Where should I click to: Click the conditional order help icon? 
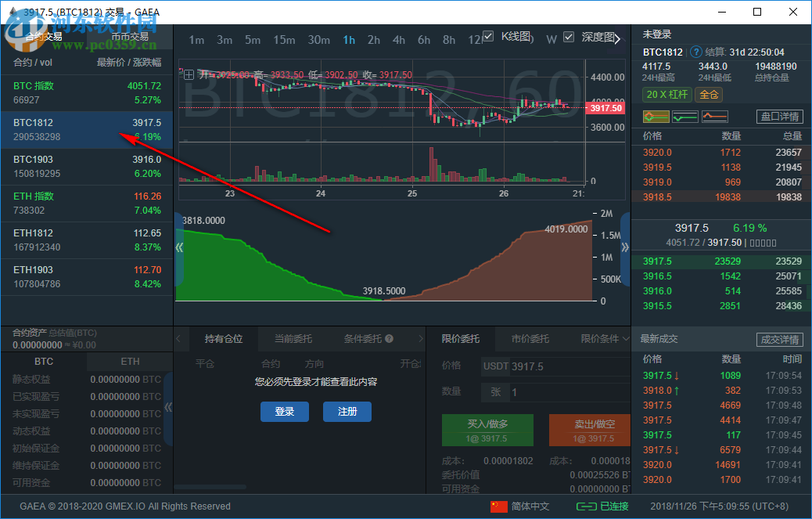click(389, 339)
